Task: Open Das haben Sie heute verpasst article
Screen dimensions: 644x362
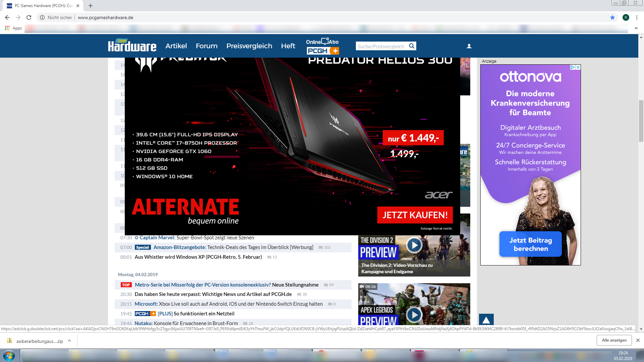Action: click(213, 294)
